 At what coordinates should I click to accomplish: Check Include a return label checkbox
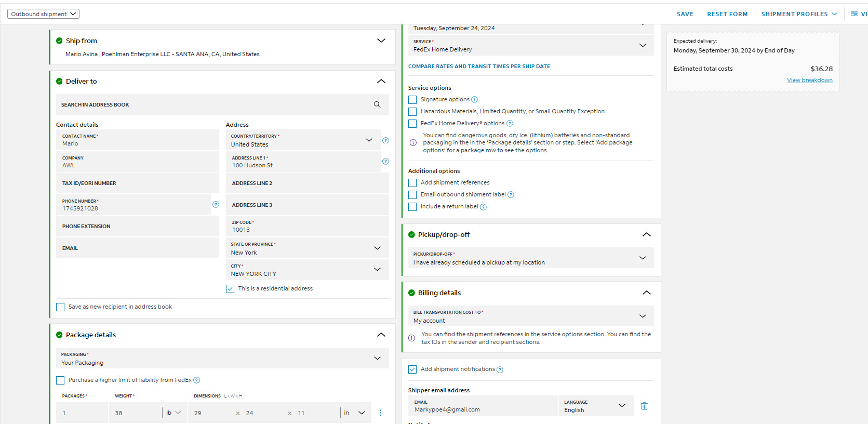click(x=412, y=207)
